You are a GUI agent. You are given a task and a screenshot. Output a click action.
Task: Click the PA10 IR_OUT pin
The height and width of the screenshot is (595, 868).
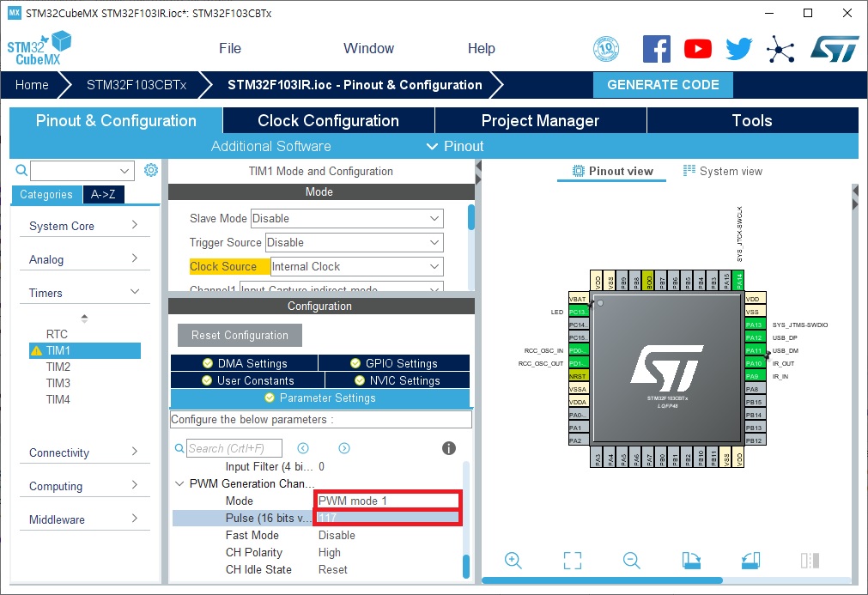click(x=756, y=364)
